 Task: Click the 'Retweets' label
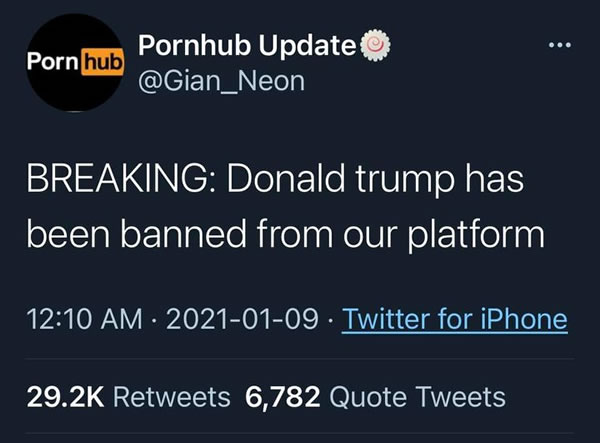click(174, 397)
